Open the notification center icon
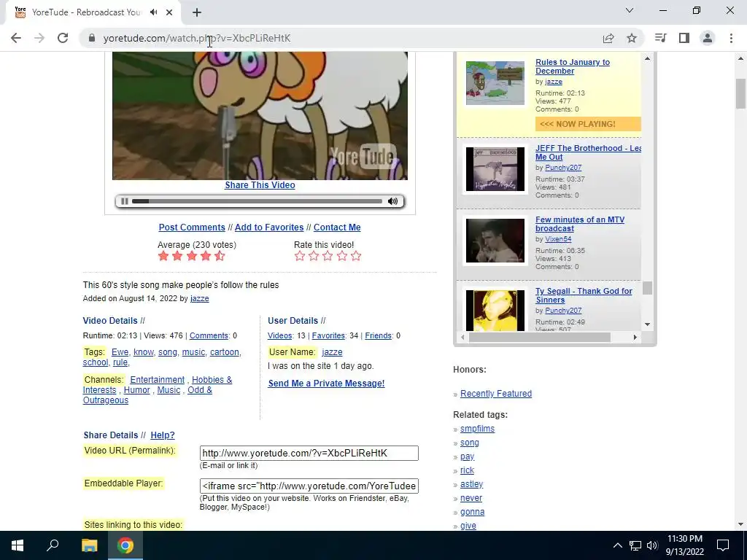Viewport: 747px width, 560px height. [723, 545]
